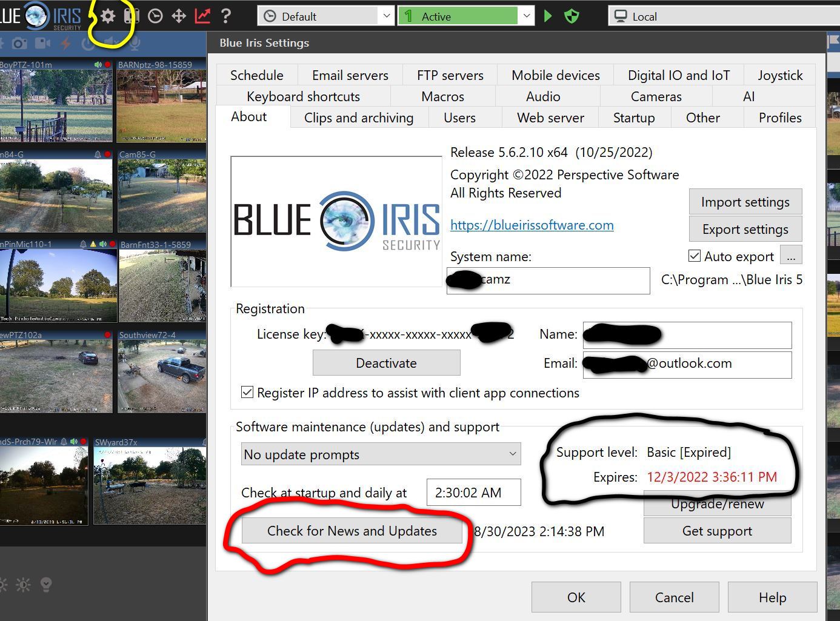The height and width of the screenshot is (621, 840).
Task: Open Blue Iris settings gear icon
Action: point(108,16)
